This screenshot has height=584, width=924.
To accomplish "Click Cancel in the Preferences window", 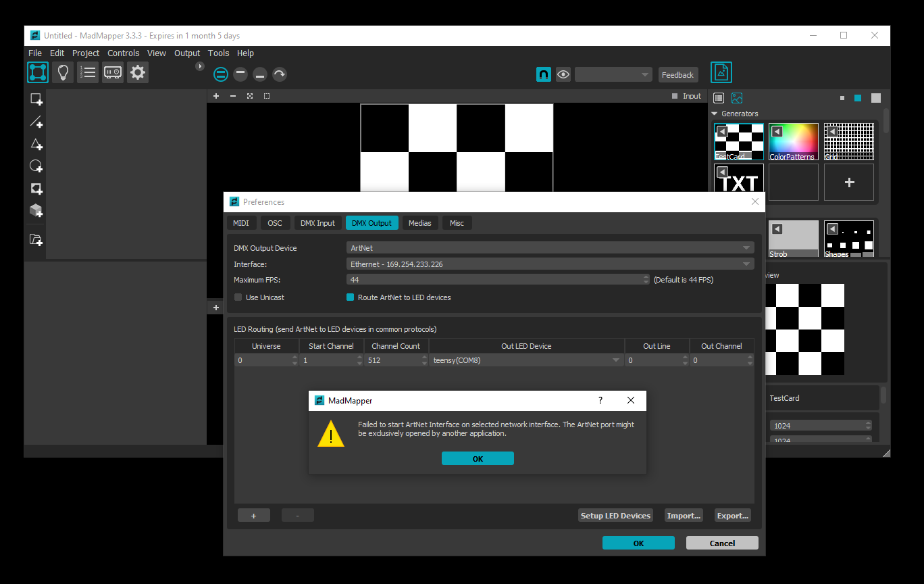I will [x=722, y=543].
